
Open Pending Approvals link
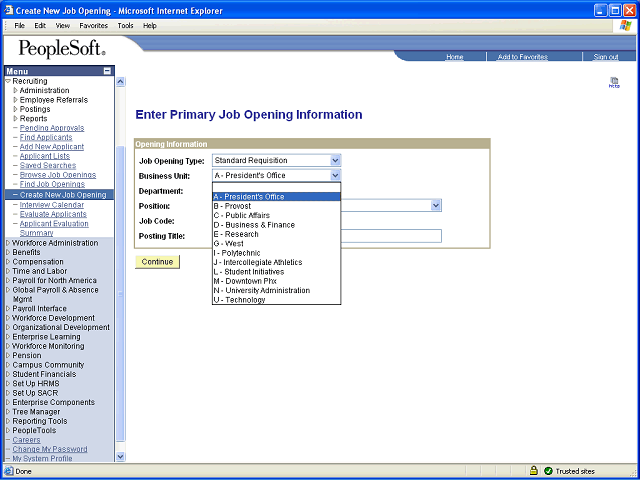[x=52, y=128]
